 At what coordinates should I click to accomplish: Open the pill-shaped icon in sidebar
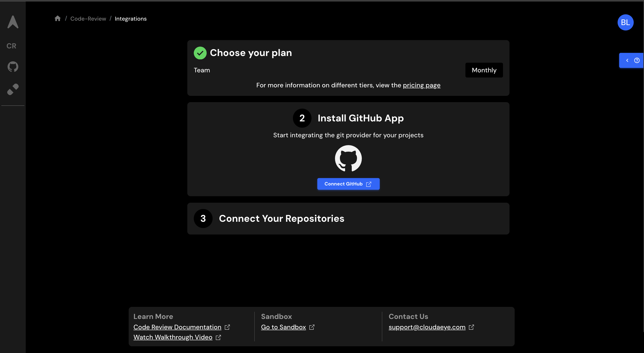(x=13, y=89)
